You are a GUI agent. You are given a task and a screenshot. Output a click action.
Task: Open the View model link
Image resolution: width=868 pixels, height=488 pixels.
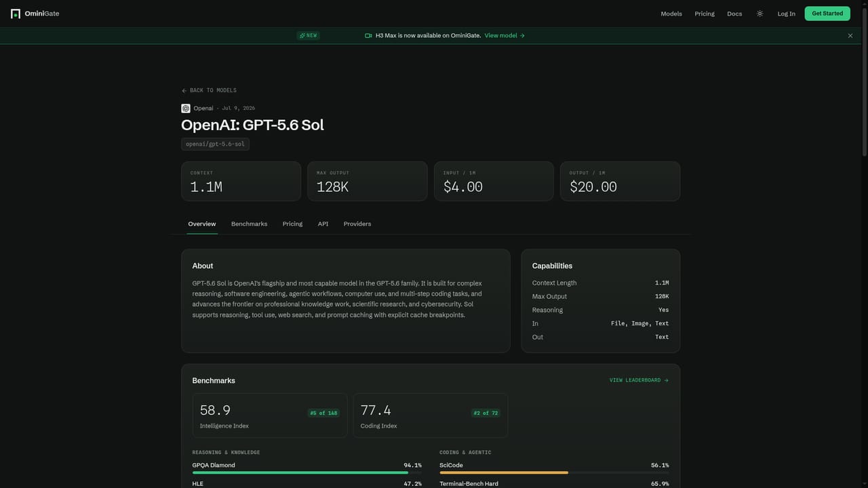[x=505, y=35]
